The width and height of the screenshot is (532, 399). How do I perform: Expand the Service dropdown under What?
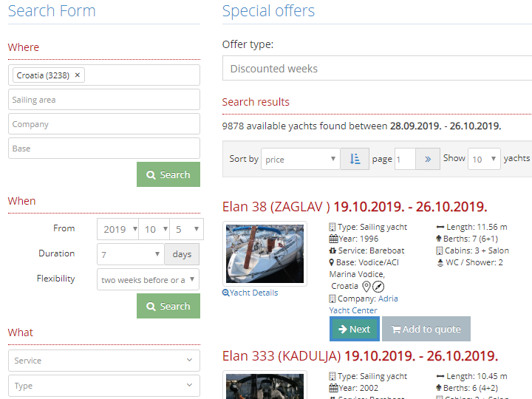tap(104, 361)
